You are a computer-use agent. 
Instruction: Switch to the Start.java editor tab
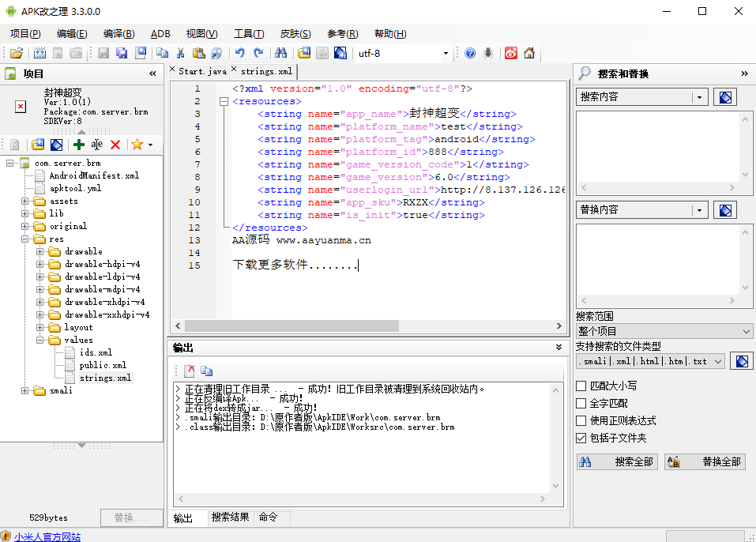[x=202, y=71]
